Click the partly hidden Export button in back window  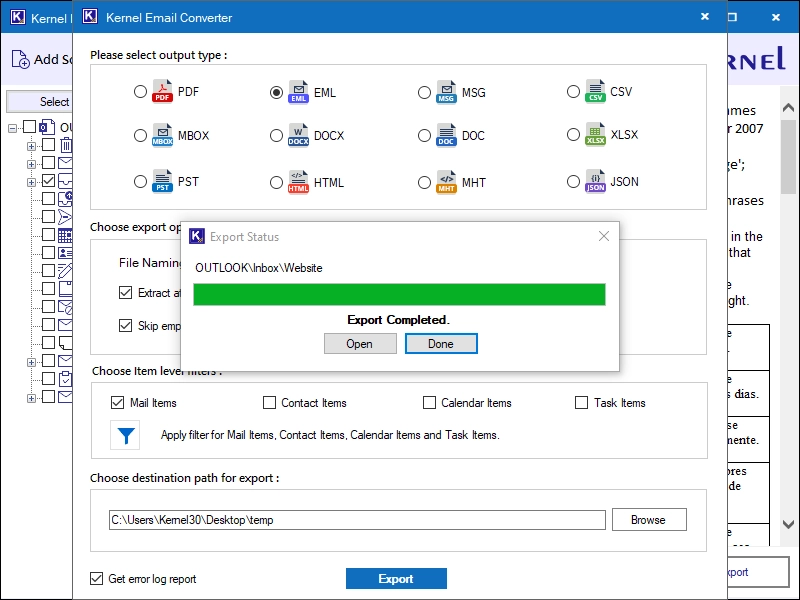click(x=758, y=572)
